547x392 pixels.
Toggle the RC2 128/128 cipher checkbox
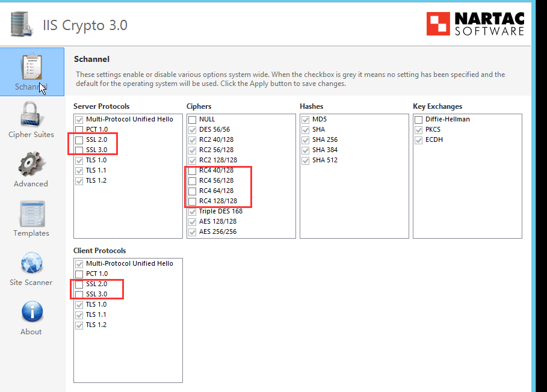pyautogui.click(x=192, y=161)
